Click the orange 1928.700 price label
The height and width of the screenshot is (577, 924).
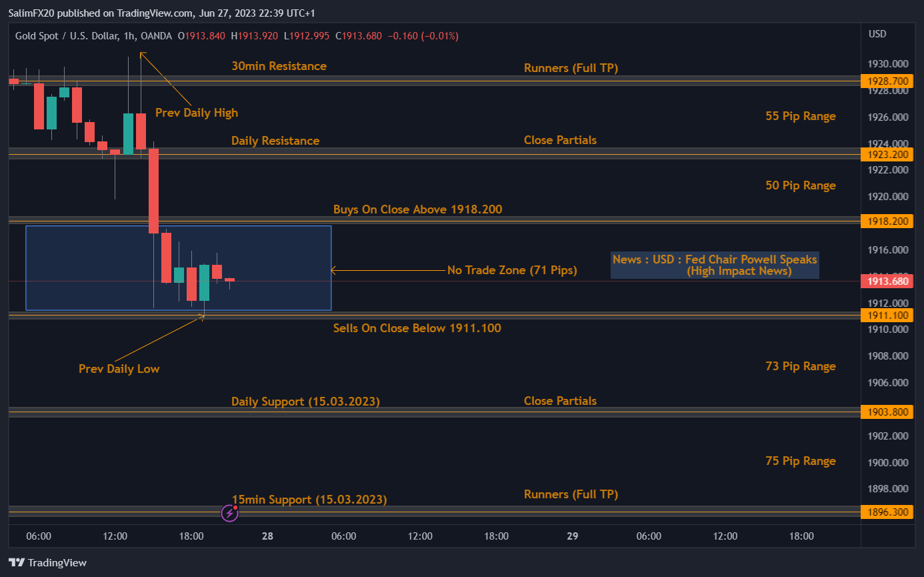[x=887, y=81]
